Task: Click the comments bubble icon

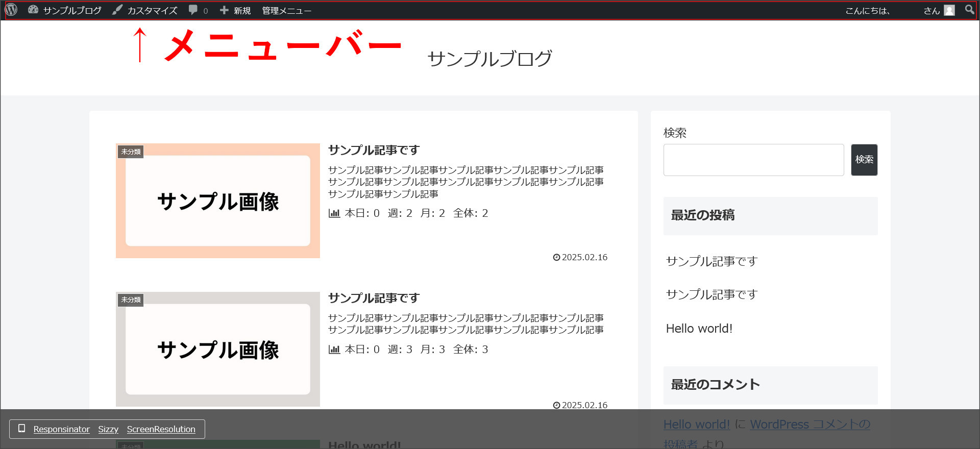Action: click(193, 10)
